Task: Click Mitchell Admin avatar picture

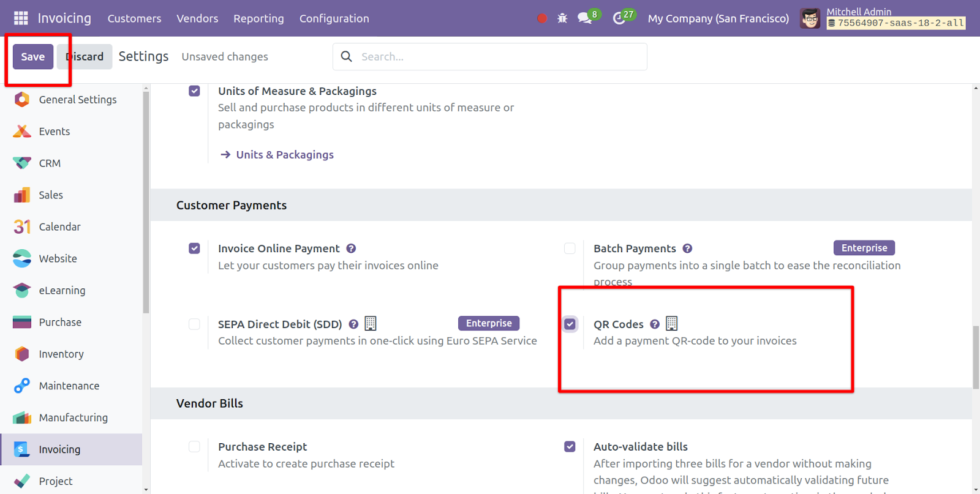Action: (x=810, y=18)
